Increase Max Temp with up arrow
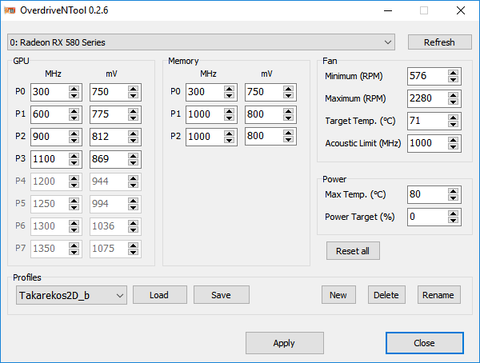Viewport: 480px width, 363px height. (453, 191)
